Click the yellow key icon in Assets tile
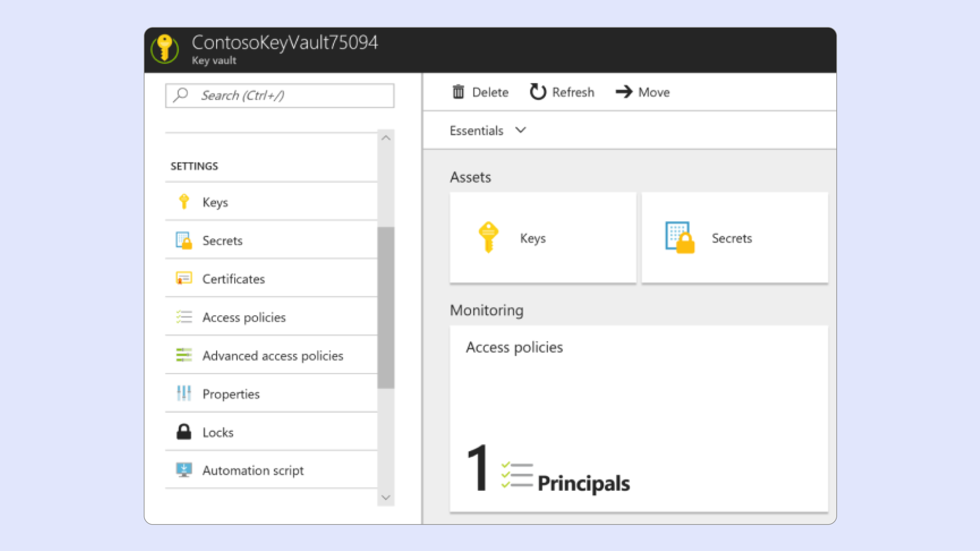The width and height of the screenshot is (980, 551). click(488, 238)
